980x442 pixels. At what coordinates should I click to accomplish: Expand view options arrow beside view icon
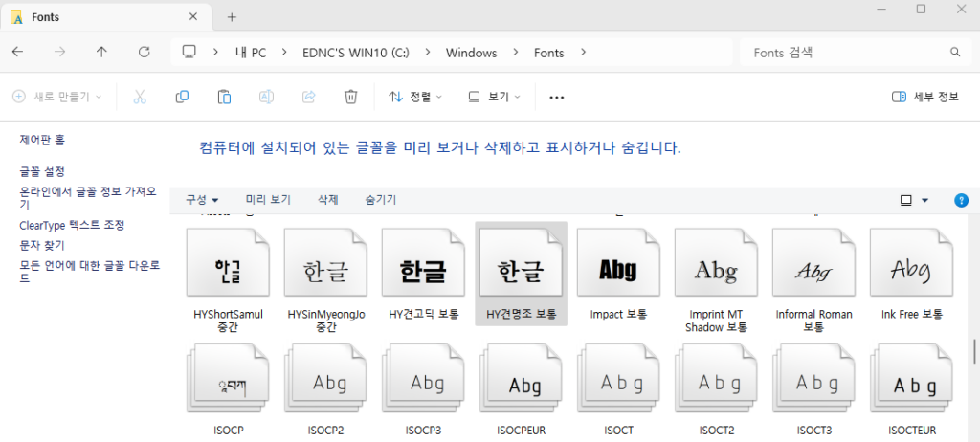tap(925, 200)
